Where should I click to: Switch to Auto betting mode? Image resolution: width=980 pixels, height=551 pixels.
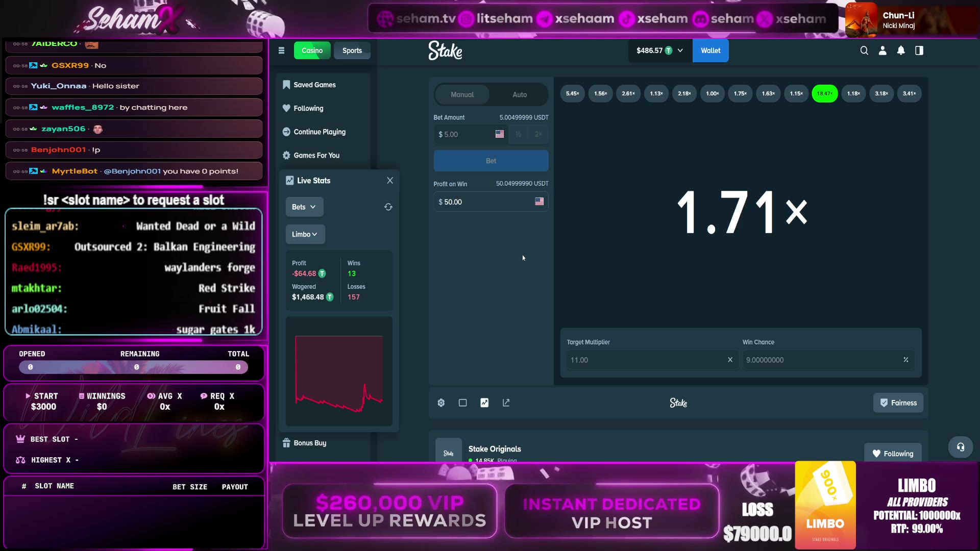pyautogui.click(x=520, y=94)
